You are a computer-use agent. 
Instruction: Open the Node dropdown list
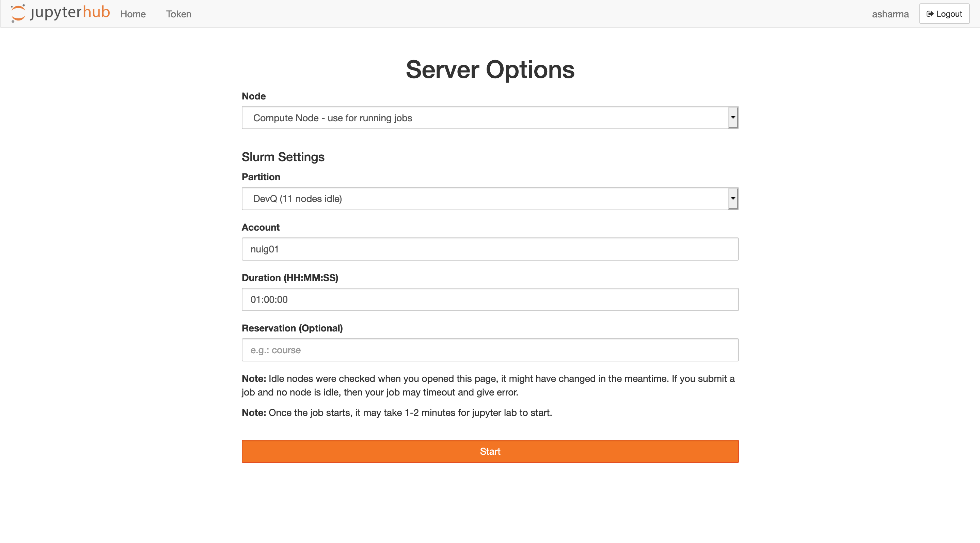point(490,118)
